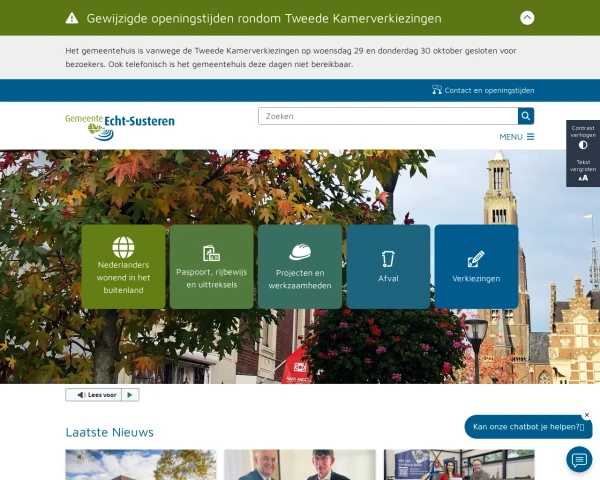Open the Verkiezingen tile

click(x=476, y=266)
